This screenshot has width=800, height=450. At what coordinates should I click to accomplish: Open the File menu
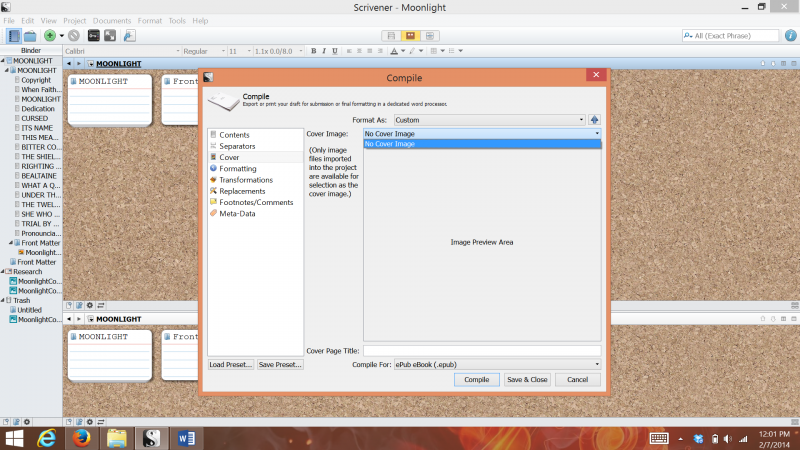(9, 21)
